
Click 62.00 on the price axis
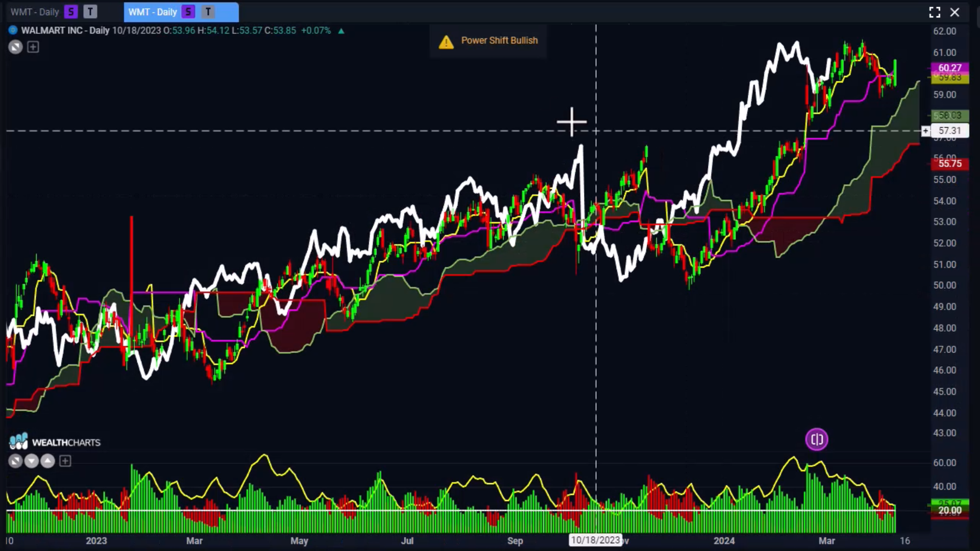click(x=945, y=31)
